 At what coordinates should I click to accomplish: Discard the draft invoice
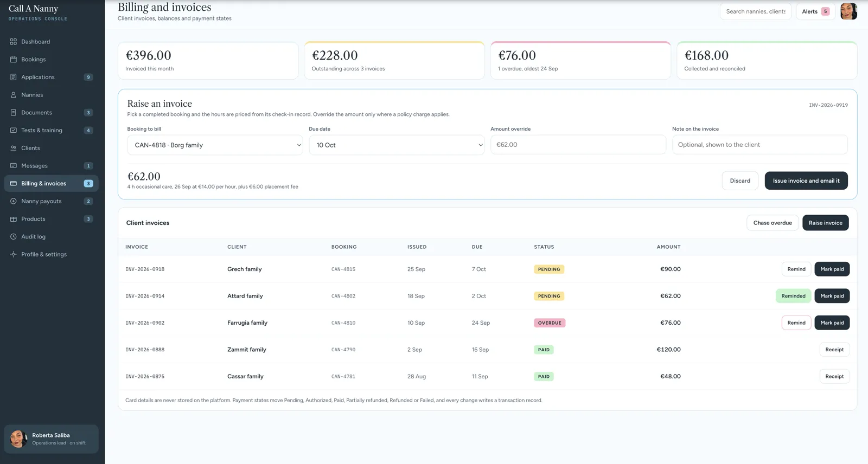click(x=740, y=181)
